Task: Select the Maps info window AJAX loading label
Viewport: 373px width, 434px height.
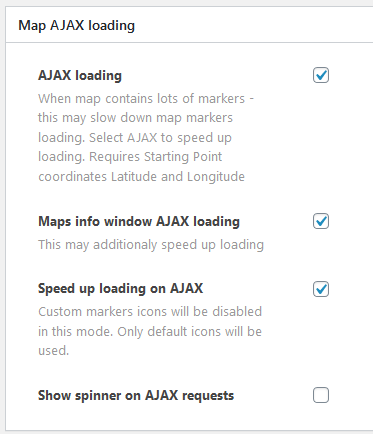Action: [x=139, y=222]
